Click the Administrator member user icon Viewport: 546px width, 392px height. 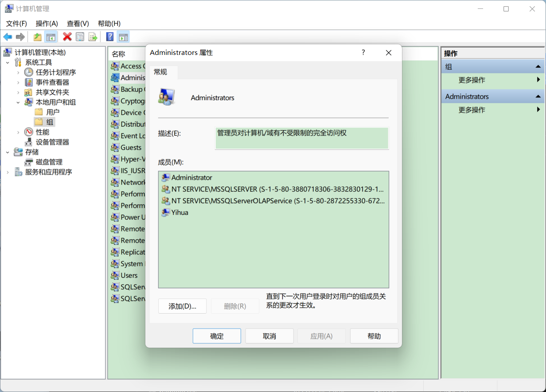click(166, 178)
